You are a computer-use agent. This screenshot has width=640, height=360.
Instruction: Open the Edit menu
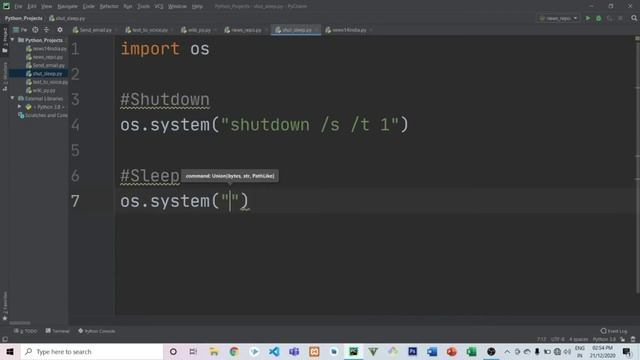(32, 7)
